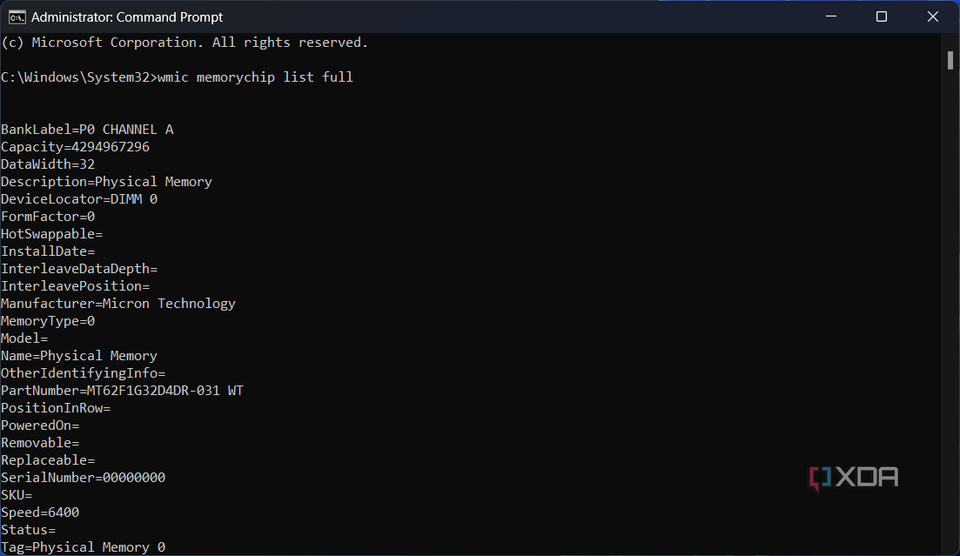960x556 pixels.
Task: Click the empty scrollbar track below thumb
Action: point(950,300)
